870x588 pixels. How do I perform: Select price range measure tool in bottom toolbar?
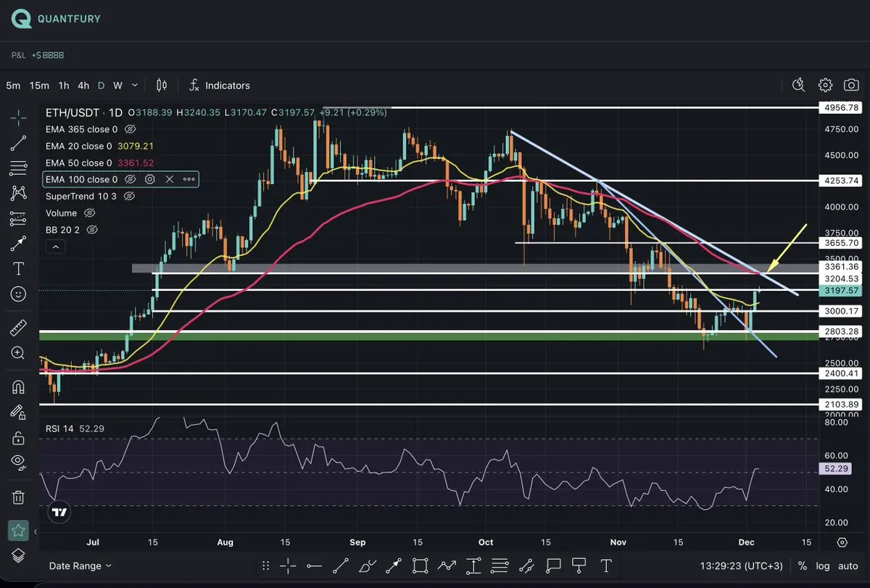pyautogui.click(x=473, y=566)
